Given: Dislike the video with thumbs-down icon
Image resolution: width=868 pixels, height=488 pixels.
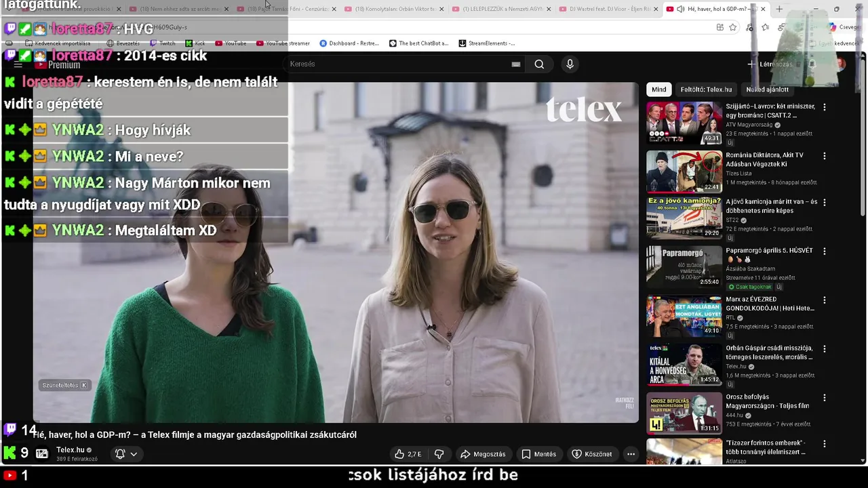Looking at the screenshot, I should pos(439,454).
